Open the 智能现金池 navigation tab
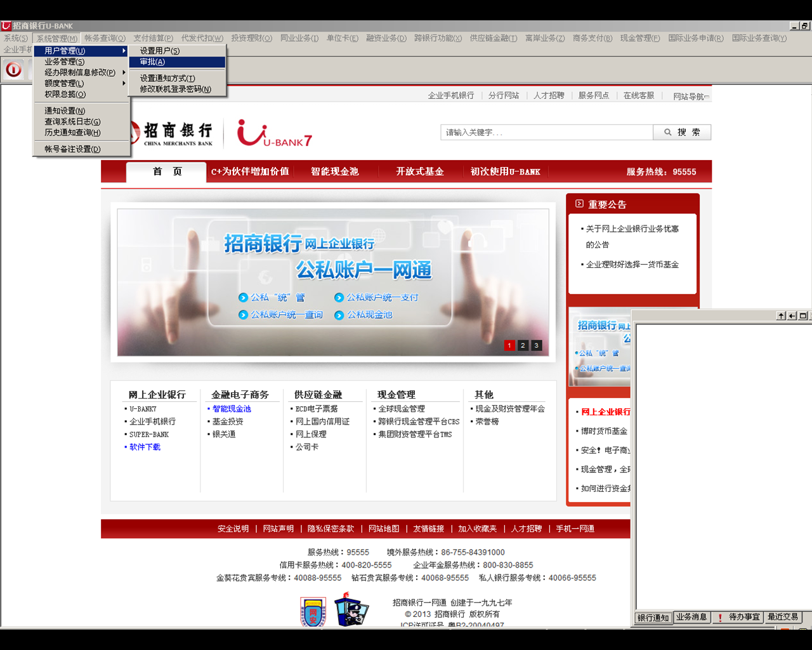Screen dimensions: 812x650 click(x=334, y=171)
